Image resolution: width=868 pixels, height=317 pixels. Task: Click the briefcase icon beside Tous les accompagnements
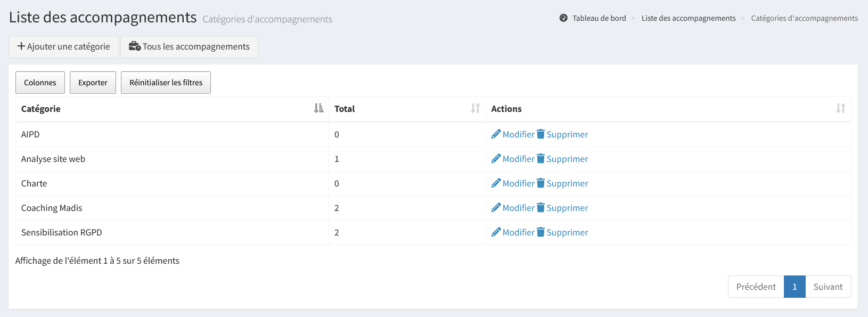(135, 46)
